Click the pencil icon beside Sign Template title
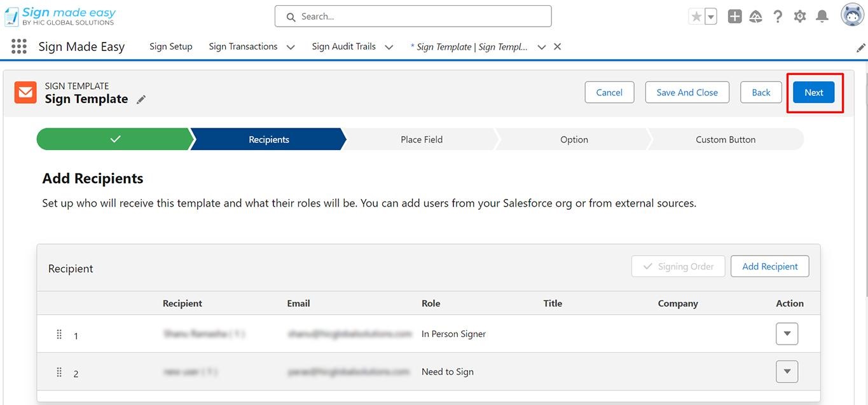Viewport: 868px width, 405px height. click(141, 99)
